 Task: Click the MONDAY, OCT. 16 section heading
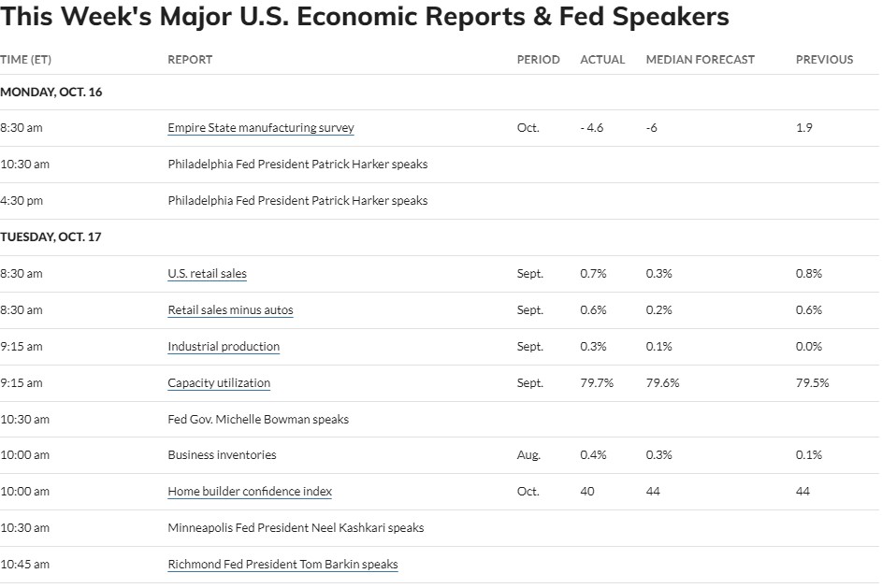[51, 93]
